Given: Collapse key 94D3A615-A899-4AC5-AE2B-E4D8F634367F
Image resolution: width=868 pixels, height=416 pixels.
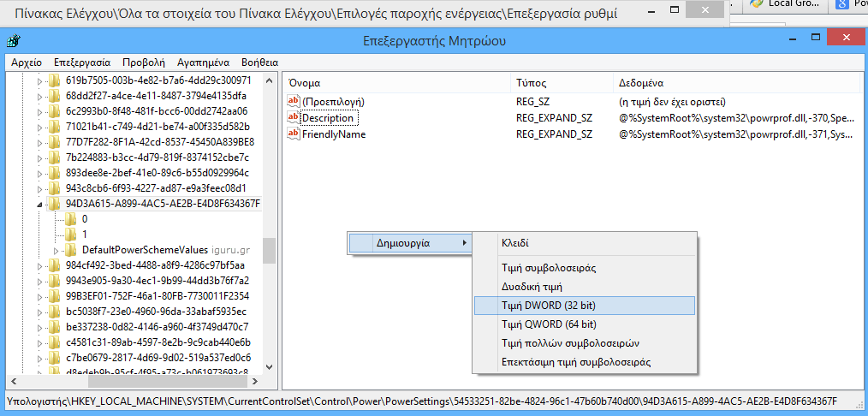Looking at the screenshot, I should [39, 205].
